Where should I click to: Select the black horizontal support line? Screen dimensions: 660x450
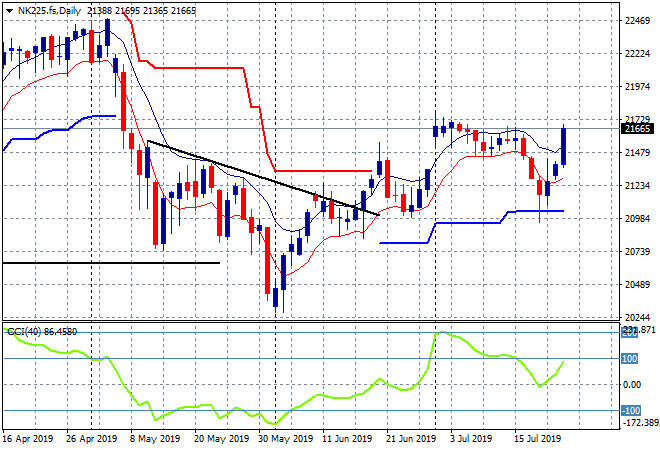point(111,263)
